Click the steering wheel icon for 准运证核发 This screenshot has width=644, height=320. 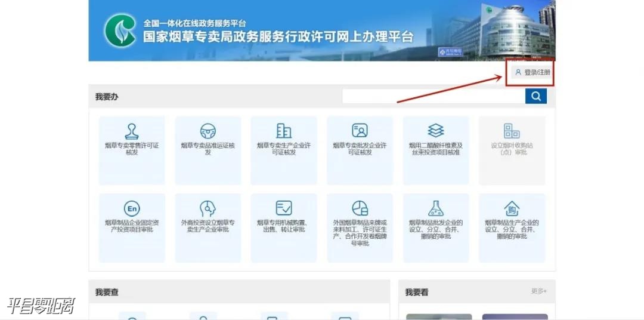pyautogui.click(x=208, y=131)
